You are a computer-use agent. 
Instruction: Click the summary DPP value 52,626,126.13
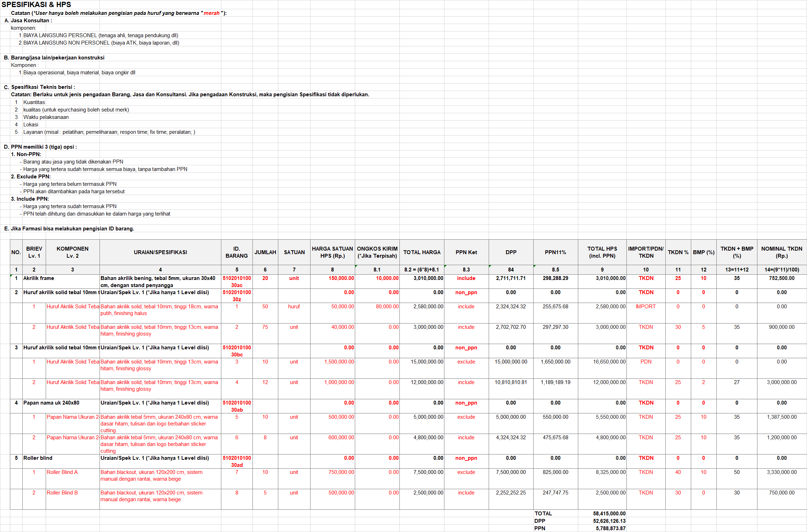coord(609,521)
